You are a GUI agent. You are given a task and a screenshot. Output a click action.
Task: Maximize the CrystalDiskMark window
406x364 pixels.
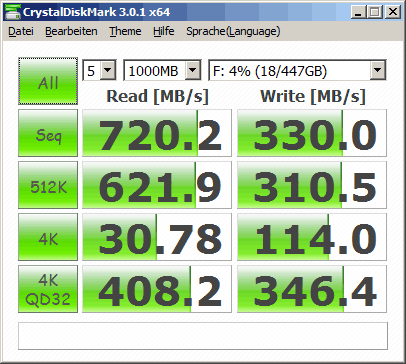pos(375,12)
